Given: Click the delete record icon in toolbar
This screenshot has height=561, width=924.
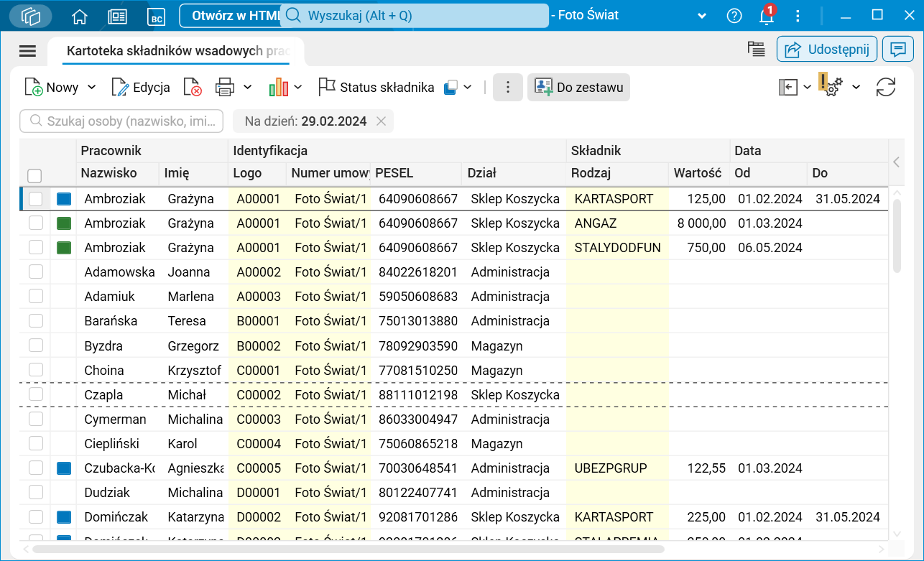Looking at the screenshot, I should (x=193, y=88).
